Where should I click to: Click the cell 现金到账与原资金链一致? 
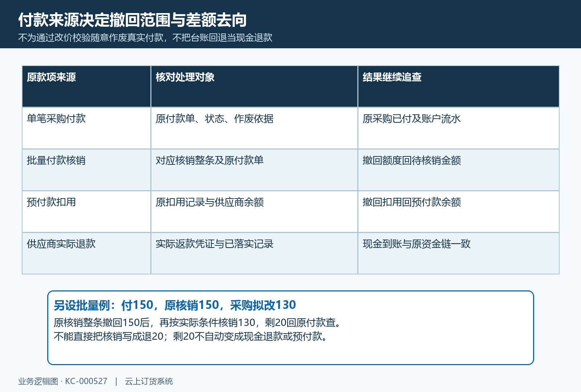click(x=458, y=253)
